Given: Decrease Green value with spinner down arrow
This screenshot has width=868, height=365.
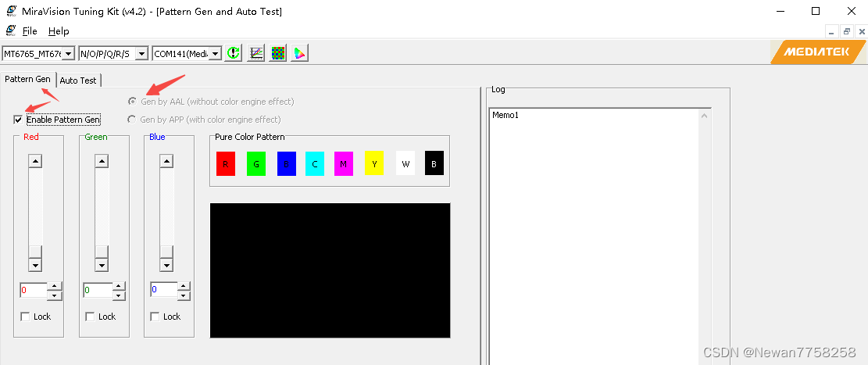Looking at the screenshot, I should click(x=119, y=295).
